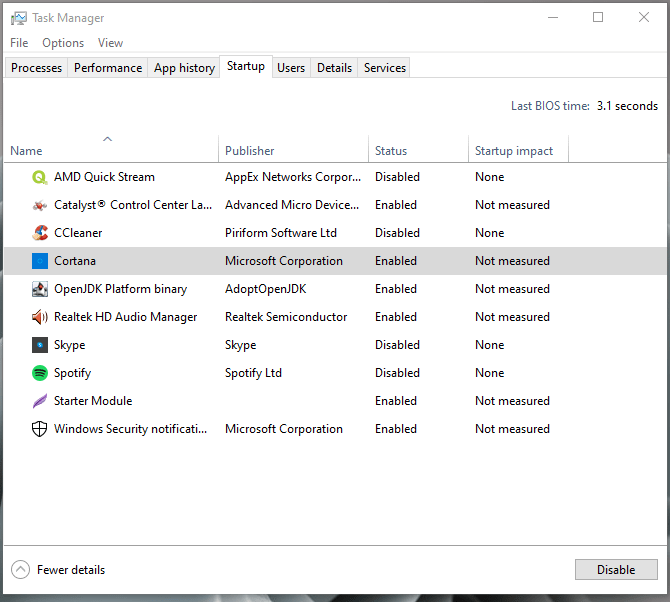Select the AMD Quick Stream row name

(104, 177)
